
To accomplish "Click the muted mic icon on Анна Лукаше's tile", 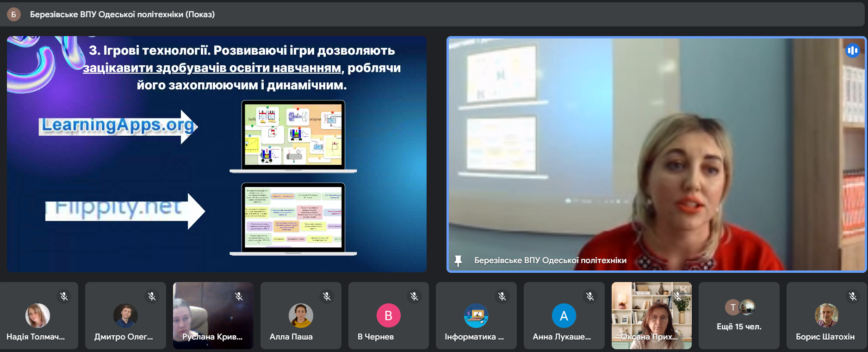I will [590, 296].
